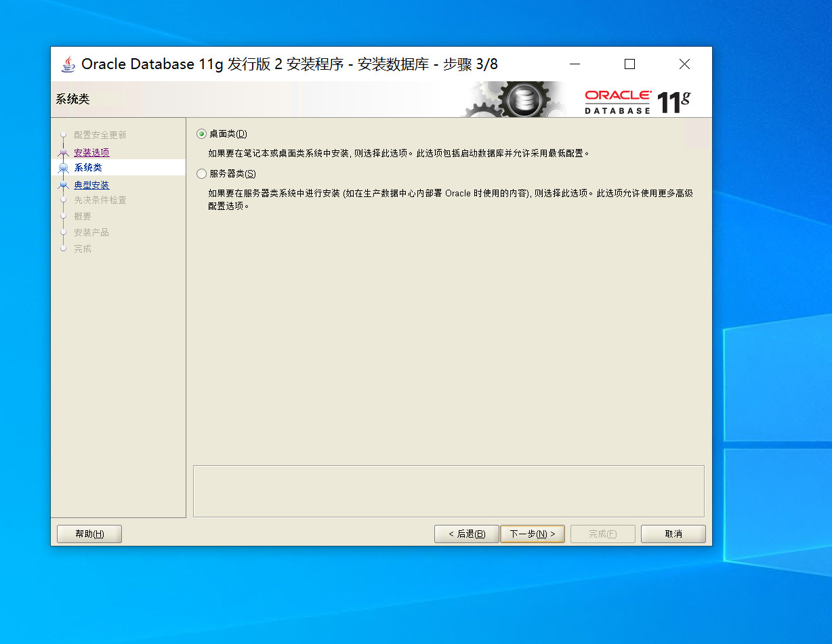Cancel the installation with 取消
The width and height of the screenshot is (832, 644).
click(673, 534)
